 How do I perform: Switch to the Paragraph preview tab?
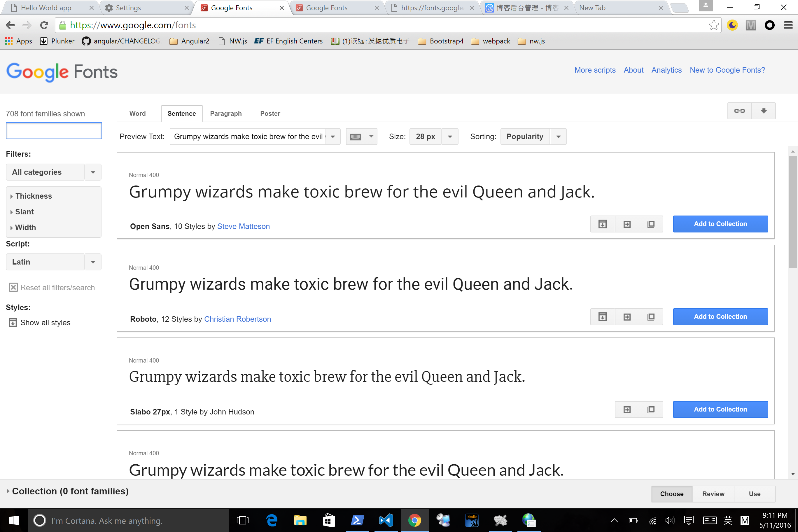pyautogui.click(x=226, y=113)
